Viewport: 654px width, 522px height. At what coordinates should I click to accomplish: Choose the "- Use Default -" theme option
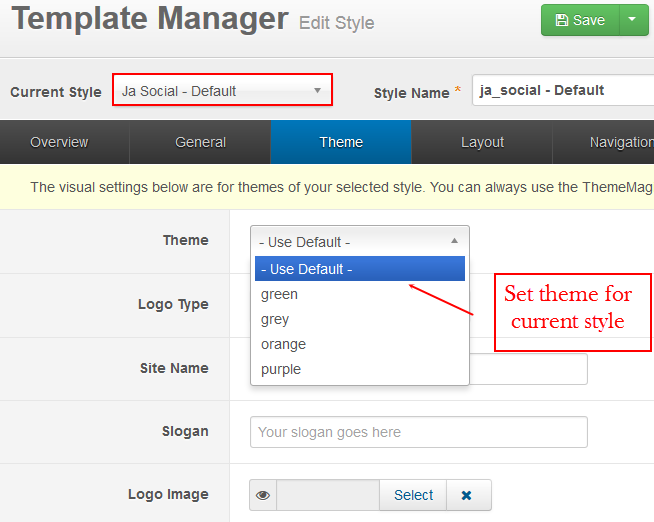pos(360,269)
